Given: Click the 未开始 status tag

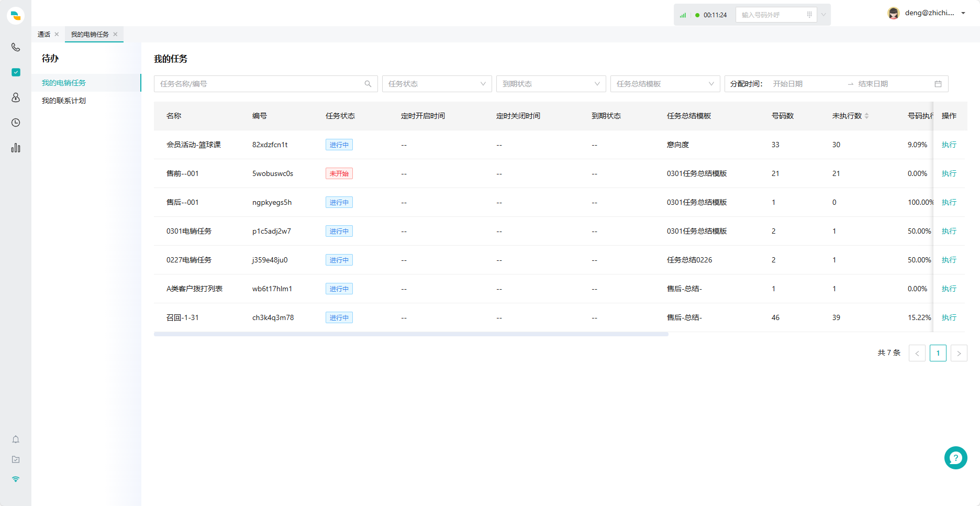Looking at the screenshot, I should pyautogui.click(x=339, y=173).
